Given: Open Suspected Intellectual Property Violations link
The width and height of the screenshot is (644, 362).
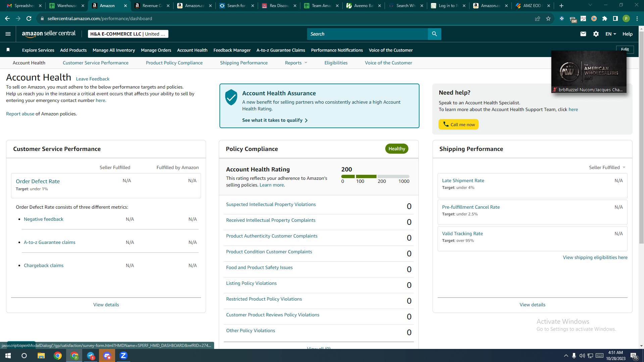Looking at the screenshot, I should pyautogui.click(x=271, y=204).
